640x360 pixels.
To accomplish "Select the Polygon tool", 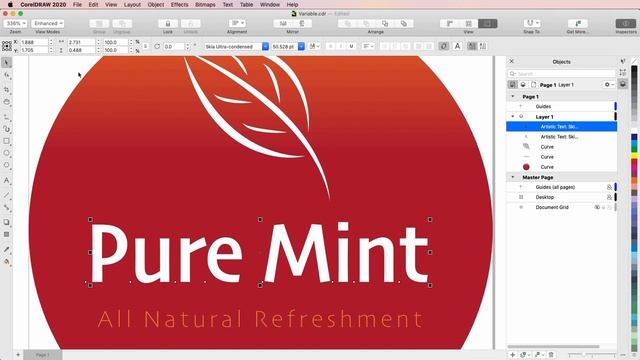I will (6, 165).
